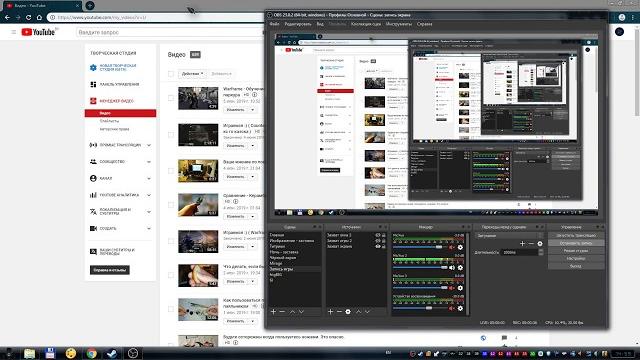
Task: Move selected source down arrow icon
Action: point(367,311)
